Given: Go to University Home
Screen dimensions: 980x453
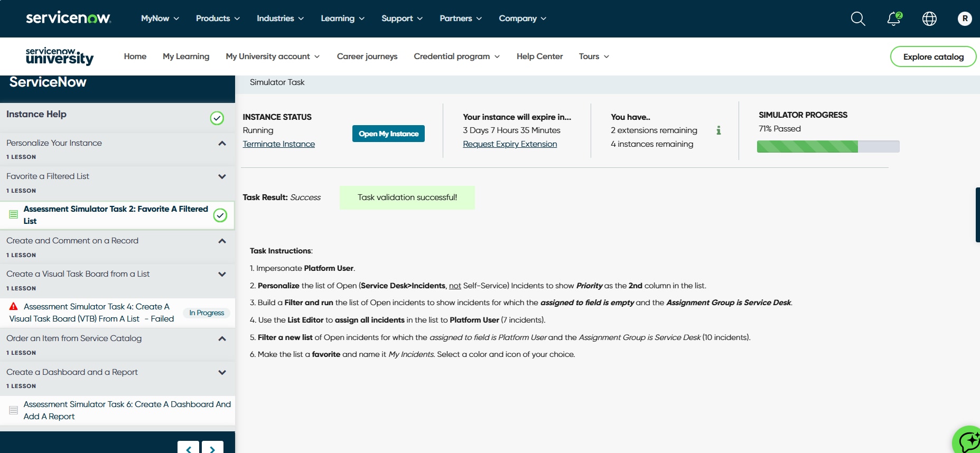Looking at the screenshot, I should pos(135,56).
